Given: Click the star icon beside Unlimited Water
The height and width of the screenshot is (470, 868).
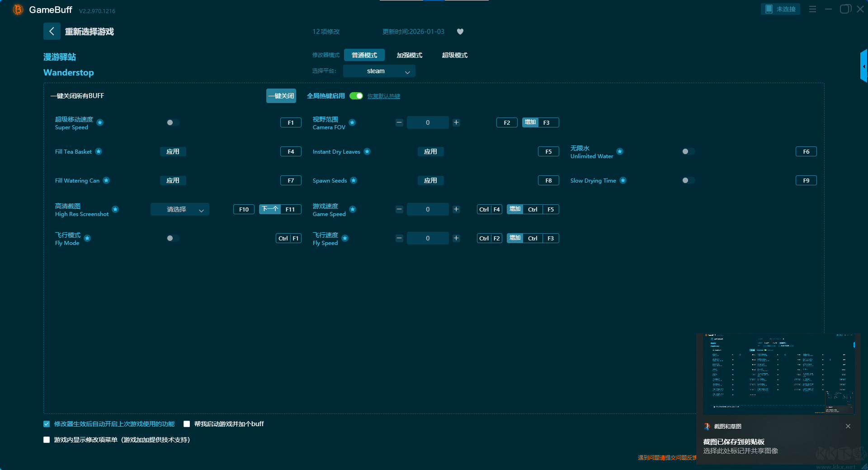Looking at the screenshot, I should point(620,152).
